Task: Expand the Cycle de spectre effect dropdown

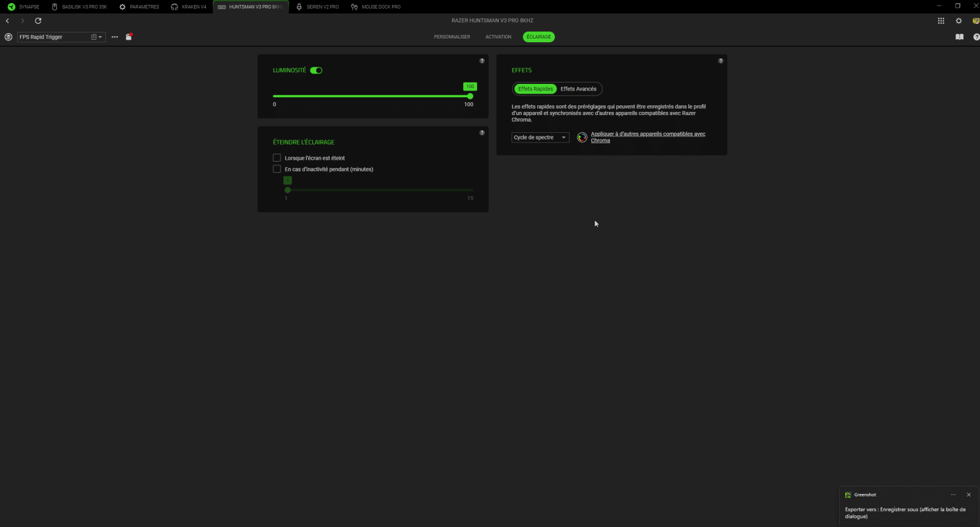Action: pos(540,138)
